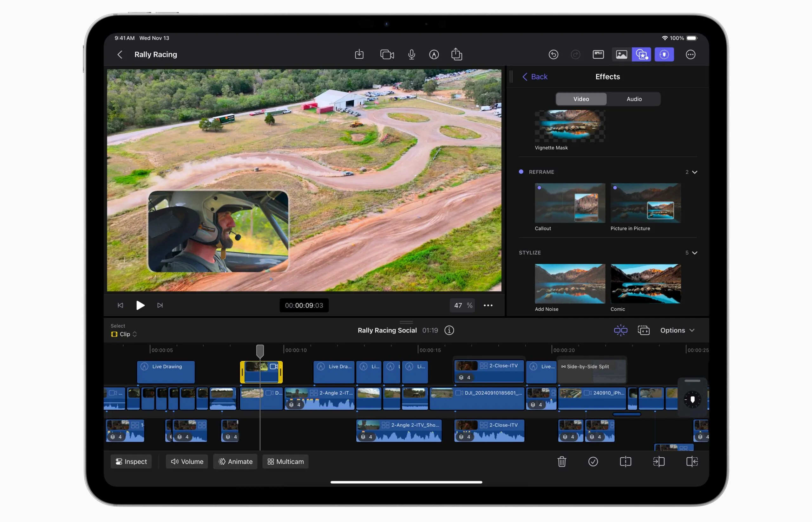
Task: Tap the undo icon
Action: point(553,54)
